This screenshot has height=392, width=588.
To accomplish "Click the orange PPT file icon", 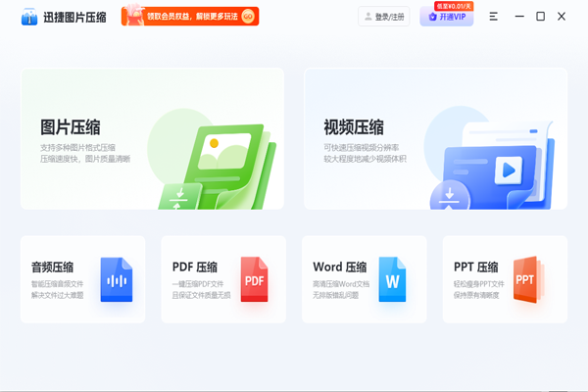I will pos(526,279).
